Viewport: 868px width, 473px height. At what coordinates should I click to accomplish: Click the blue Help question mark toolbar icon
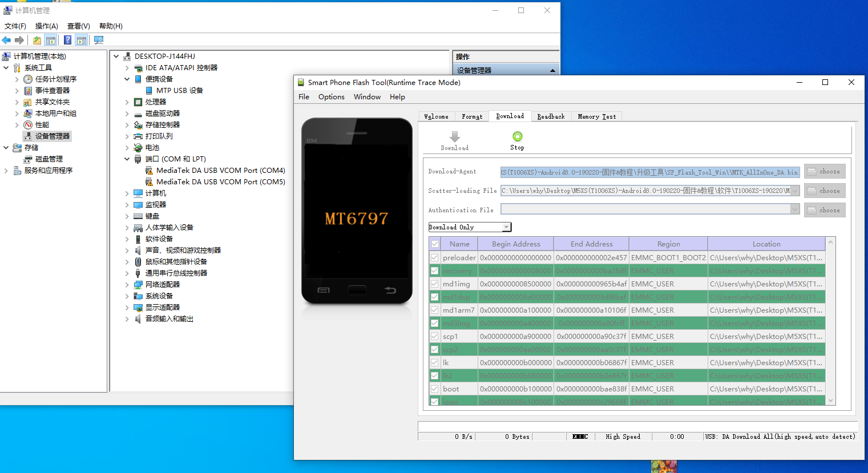coord(67,40)
